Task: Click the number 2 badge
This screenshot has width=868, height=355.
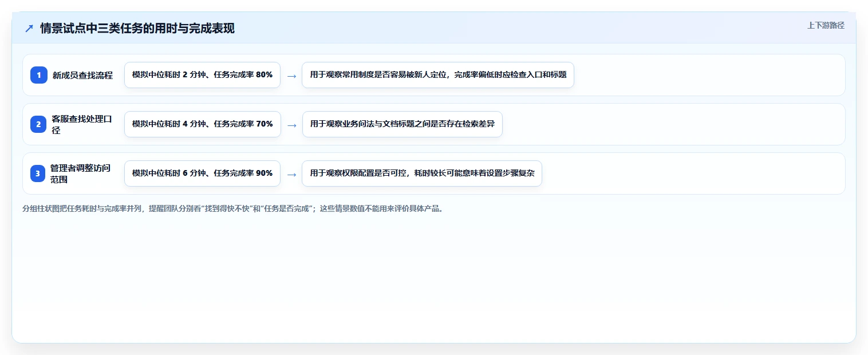Action: coord(39,124)
